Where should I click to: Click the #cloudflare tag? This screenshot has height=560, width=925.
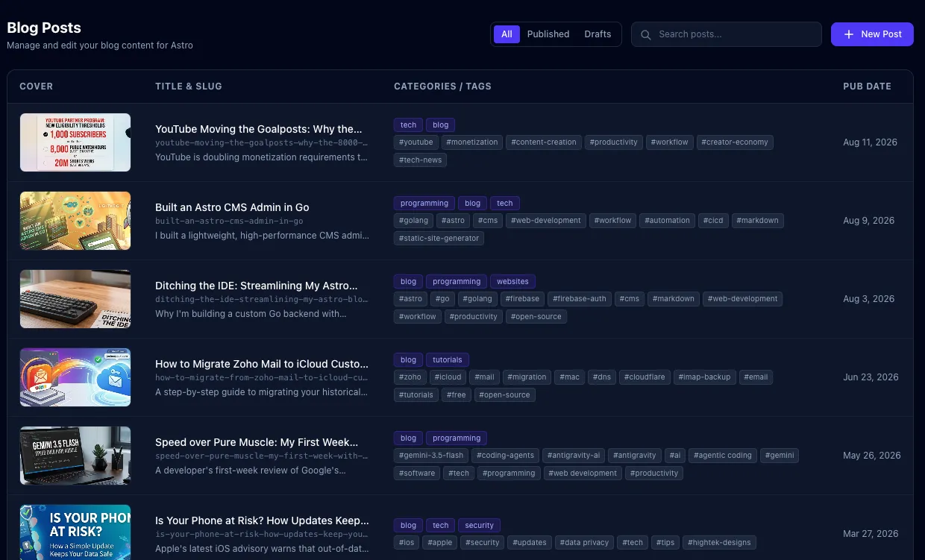tap(645, 377)
